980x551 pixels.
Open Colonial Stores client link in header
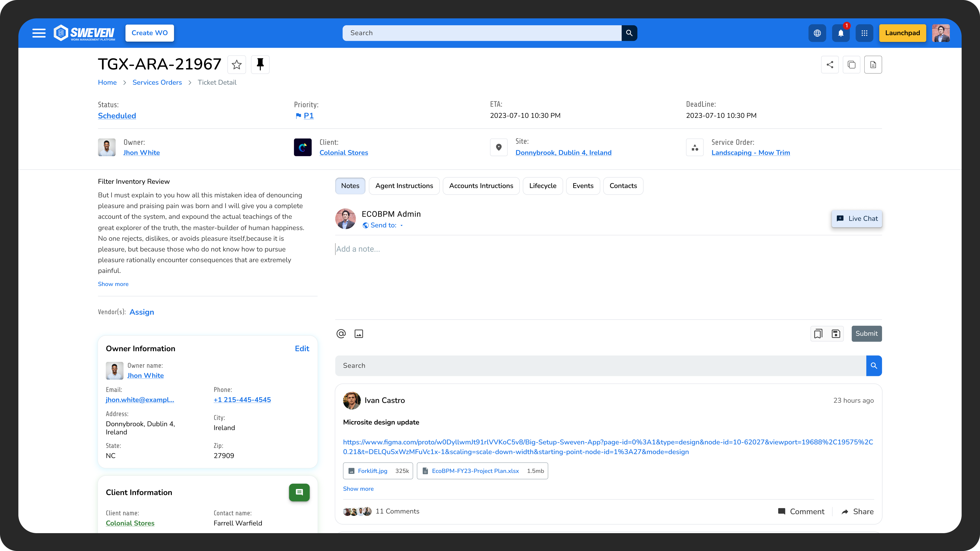(344, 153)
